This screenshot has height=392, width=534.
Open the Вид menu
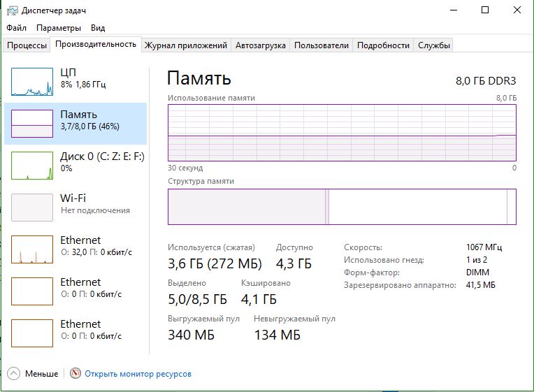pyautogui.click(x=98, y=27)
